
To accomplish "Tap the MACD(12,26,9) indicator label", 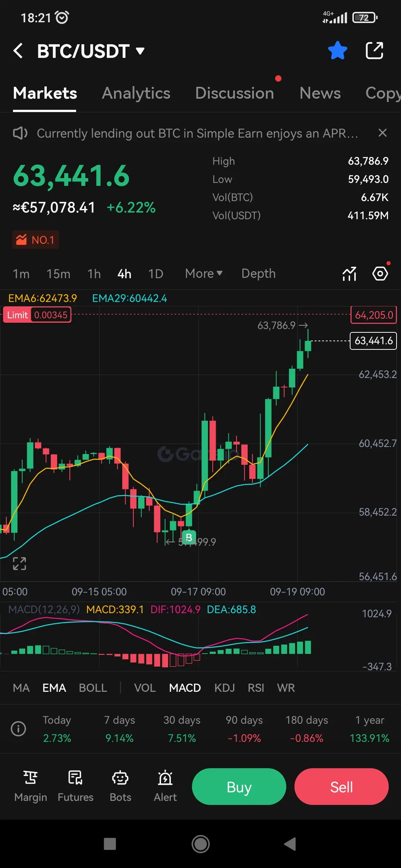I will [44, 609].
